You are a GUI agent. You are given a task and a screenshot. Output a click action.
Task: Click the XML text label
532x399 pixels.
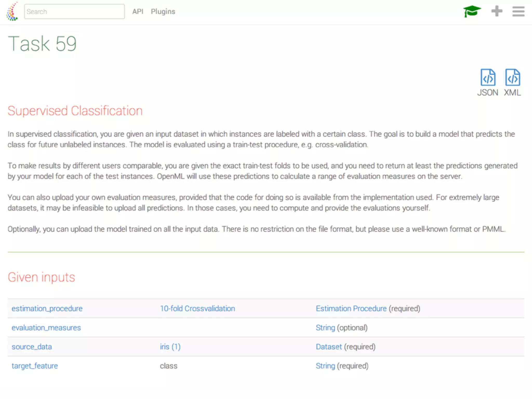(512, 93)
